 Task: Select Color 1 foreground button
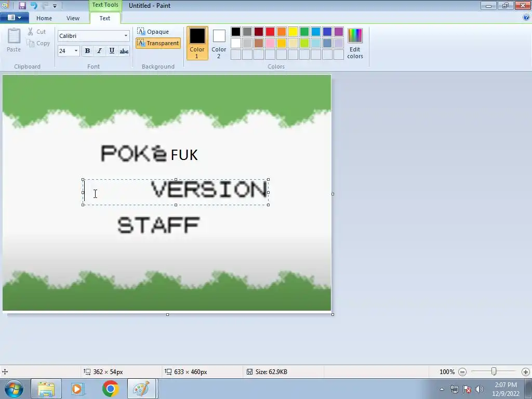click(x=197, y=43)
